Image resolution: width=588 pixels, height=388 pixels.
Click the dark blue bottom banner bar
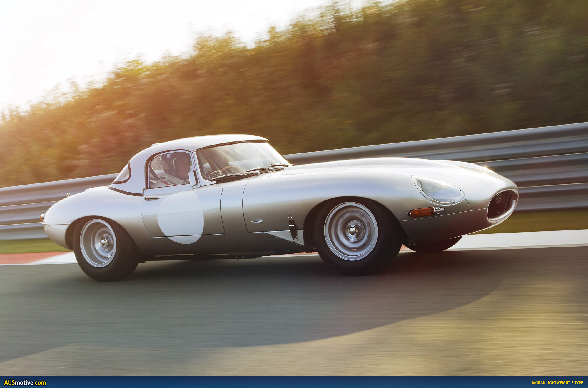[x=294, y=382]
